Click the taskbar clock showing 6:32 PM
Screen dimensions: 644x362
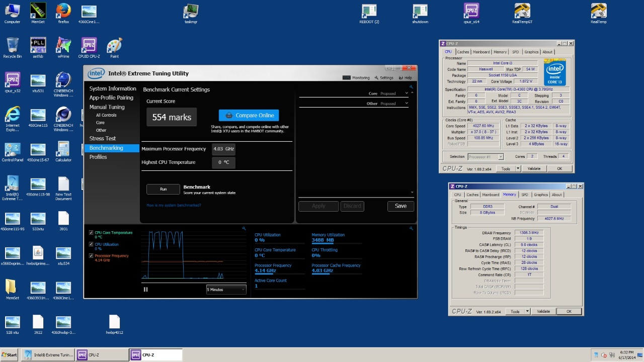[626, 351]
